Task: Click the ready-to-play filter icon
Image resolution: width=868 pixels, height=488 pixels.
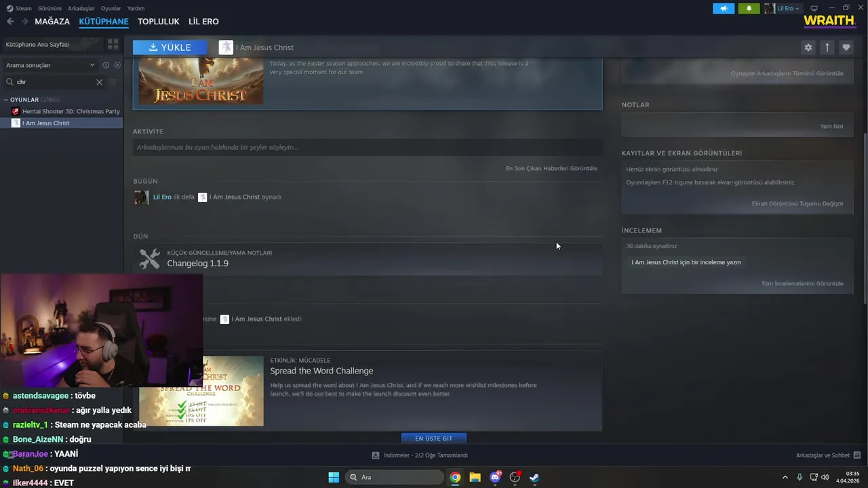Action: (x=117, y=65)
